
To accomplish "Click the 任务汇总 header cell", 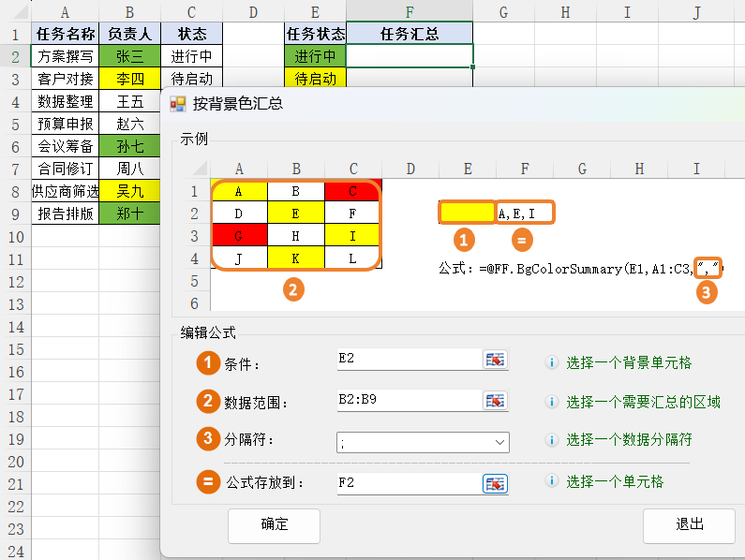I will coord(410,34).
